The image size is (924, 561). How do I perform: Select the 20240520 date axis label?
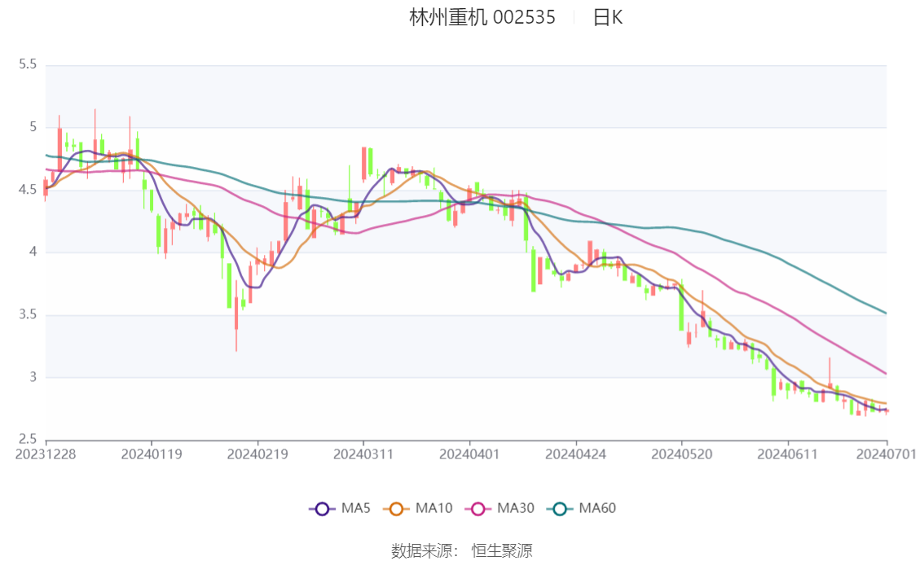click(682, 454)
